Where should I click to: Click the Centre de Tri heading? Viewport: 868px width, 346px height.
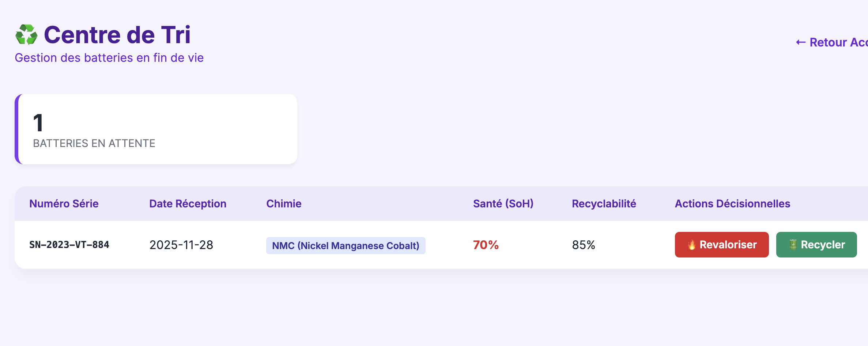(117, 35)
